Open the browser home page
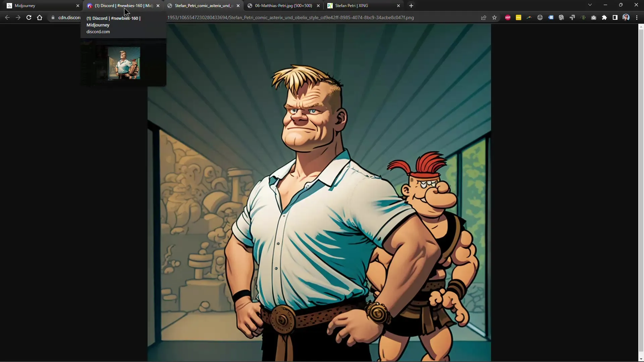Viewport: 644px width, 362px height. (40, 17)
